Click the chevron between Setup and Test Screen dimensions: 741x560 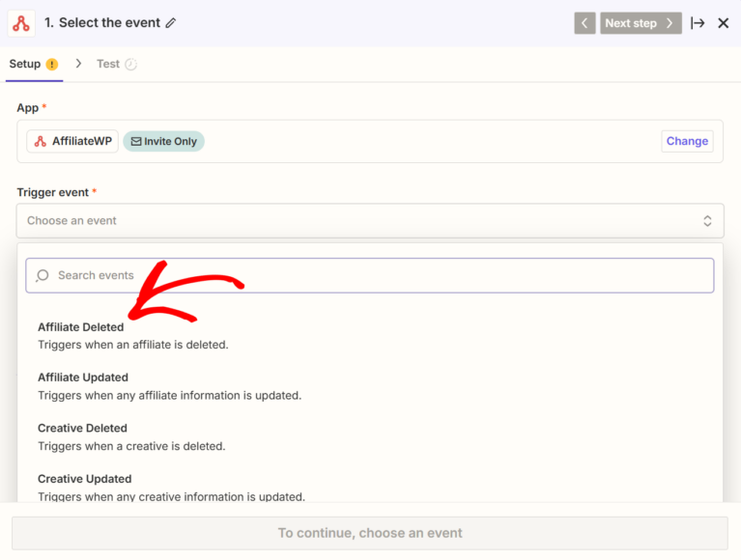click(78, 64)
